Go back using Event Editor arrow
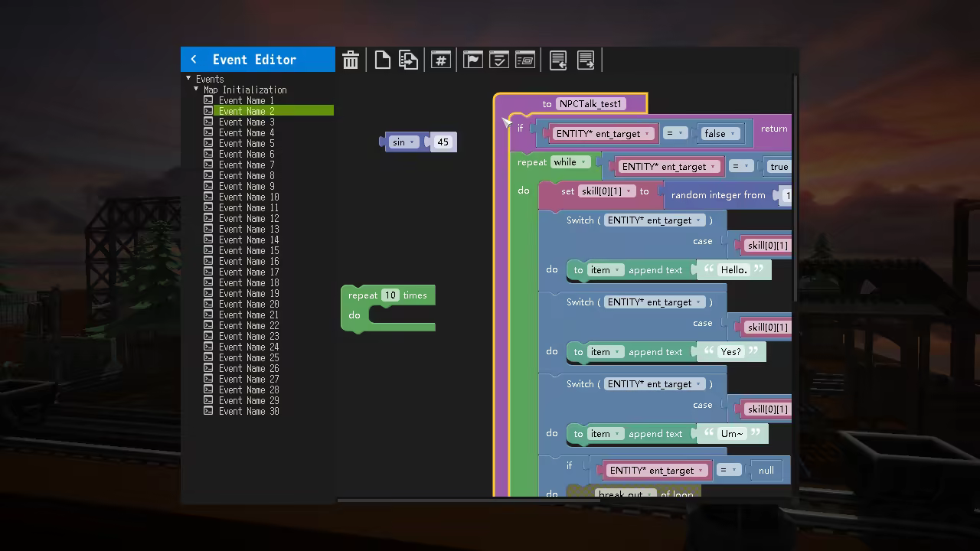The height and width of the screenshot is (551, 980). [x=194, y=60]
